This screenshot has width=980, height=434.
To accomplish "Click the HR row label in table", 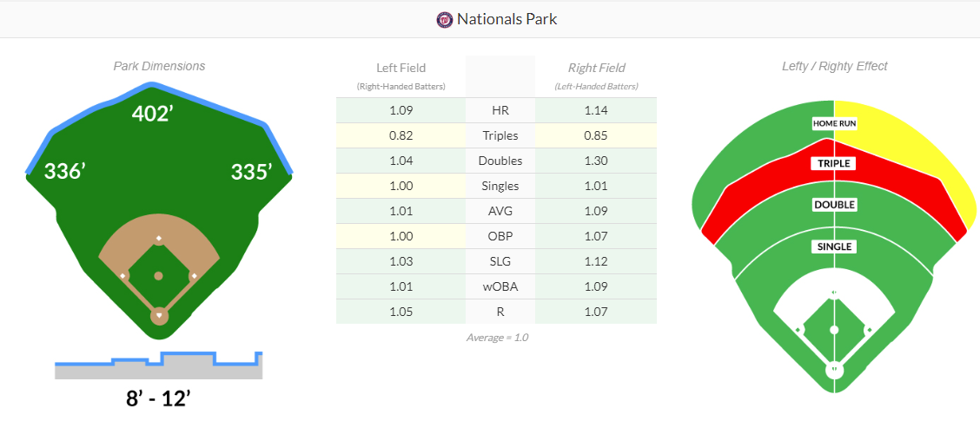I will pos(500,110).
